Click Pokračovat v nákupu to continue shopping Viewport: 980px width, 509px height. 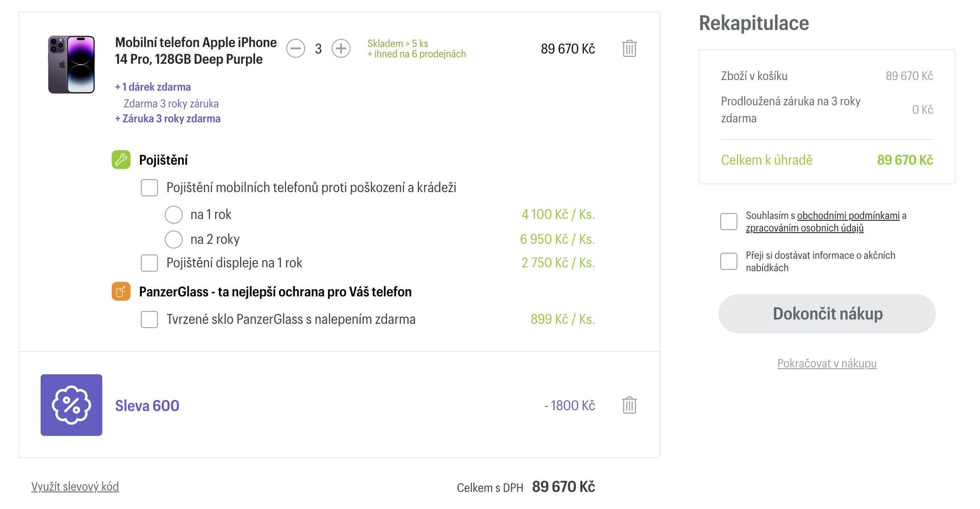826,363
